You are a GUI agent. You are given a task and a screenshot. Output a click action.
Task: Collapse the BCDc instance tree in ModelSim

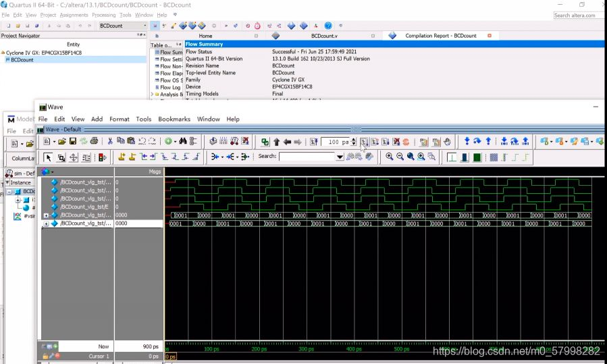pos(9,191)
